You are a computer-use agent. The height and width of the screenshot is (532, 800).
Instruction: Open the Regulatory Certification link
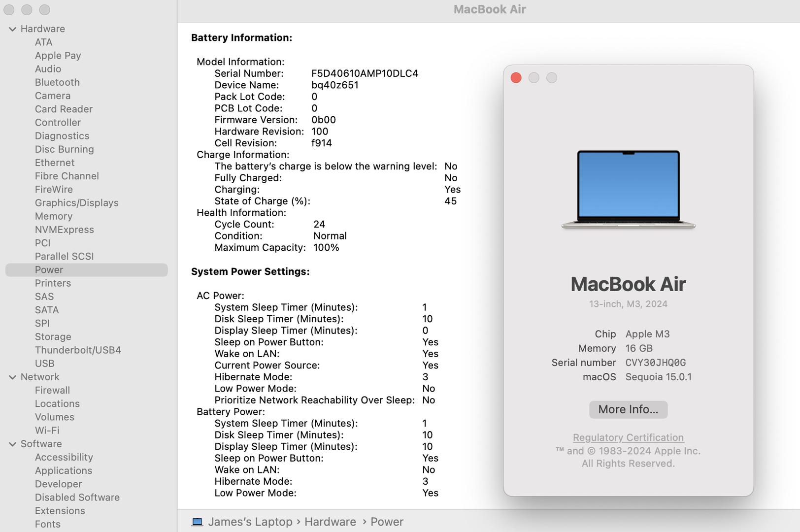coord(628,437)
